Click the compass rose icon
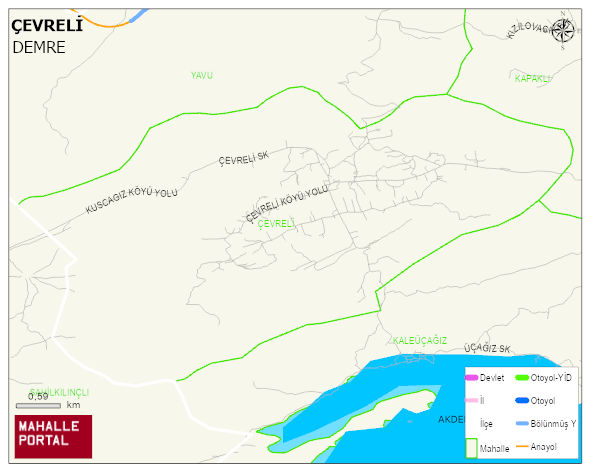 pos(562,31)
